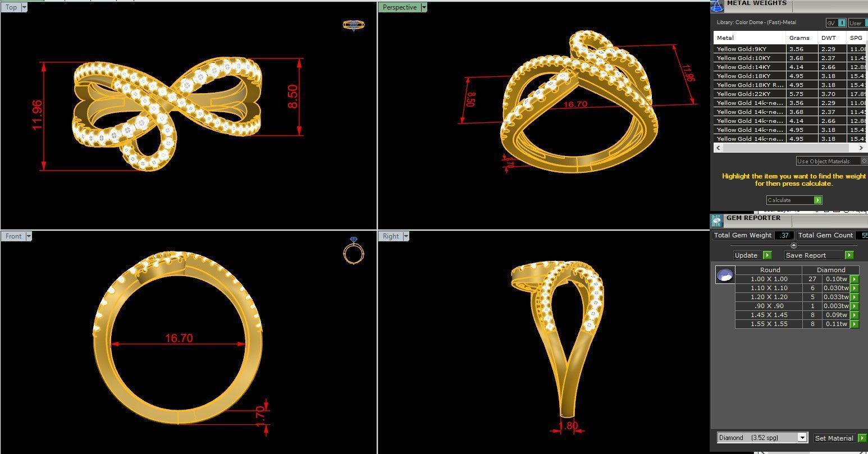Select the Yellow Gold:14KY row
The height and width of the screenshot is (454, 868).
(790, 67)
